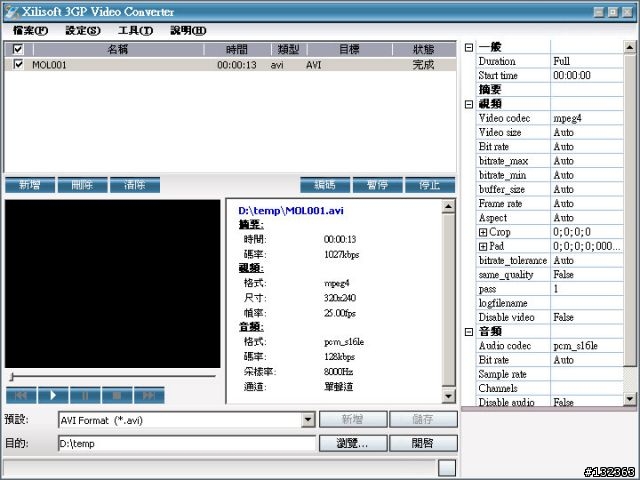Play the video preview
The image size is (640, 480).
point(53,395)
